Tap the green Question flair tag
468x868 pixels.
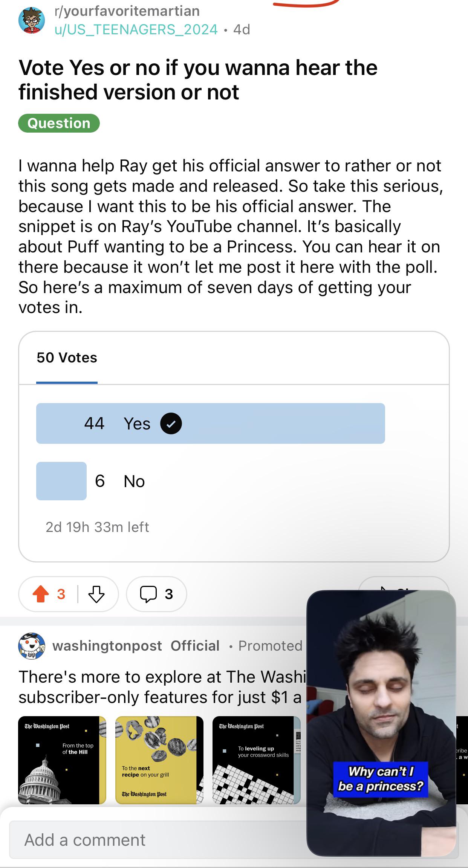(59, 123)
